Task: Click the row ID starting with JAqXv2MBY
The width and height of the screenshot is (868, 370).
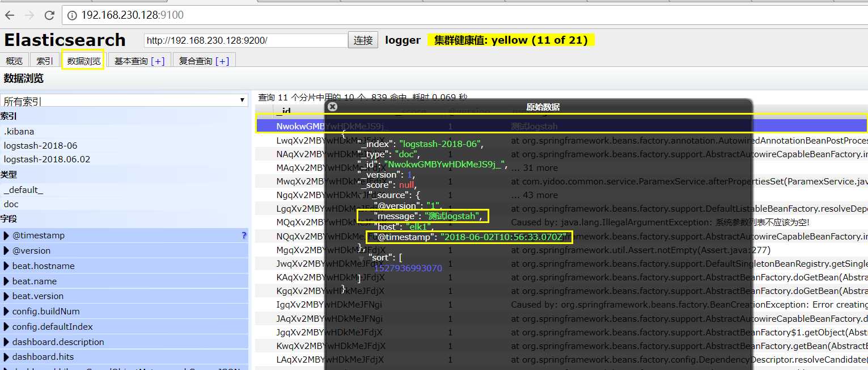Action: pos(329,319)
